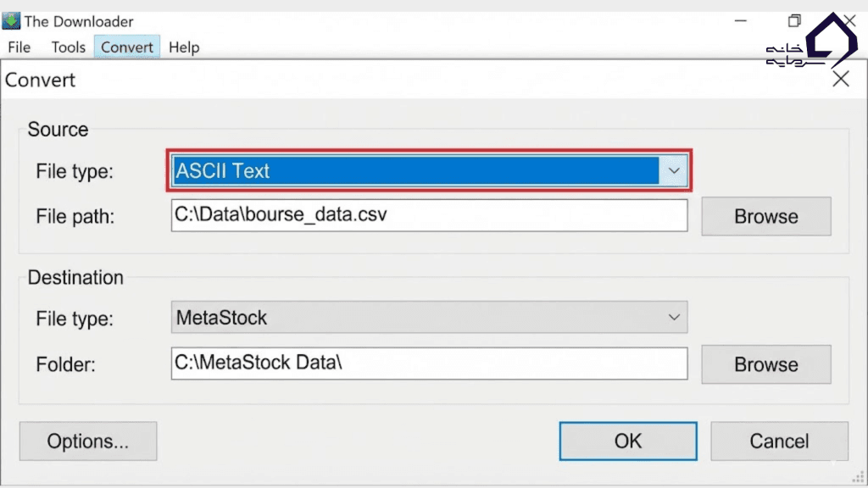The height and width of the screenshot is (488, 868).
Task: Open the Help menu
Action: click(184, 47)
